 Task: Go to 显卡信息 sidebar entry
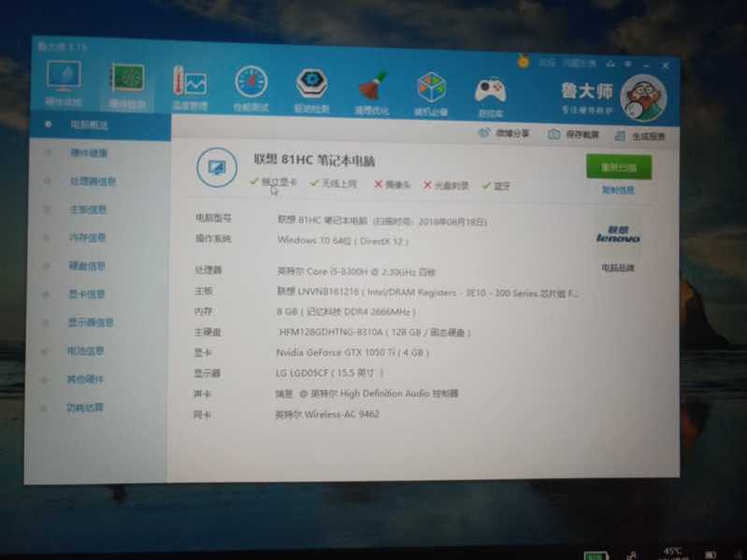86,294
